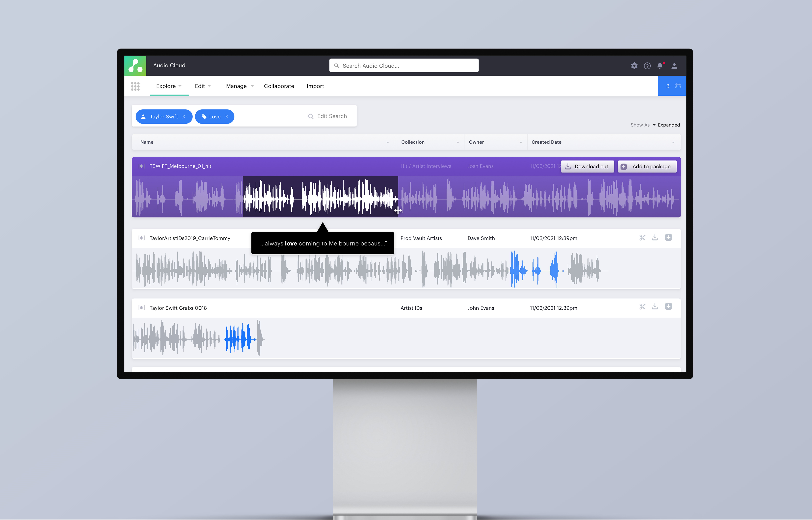The image size is (812, 520).
Task: Click the Audio Cloud logo icon
Action: click(135, 66)
